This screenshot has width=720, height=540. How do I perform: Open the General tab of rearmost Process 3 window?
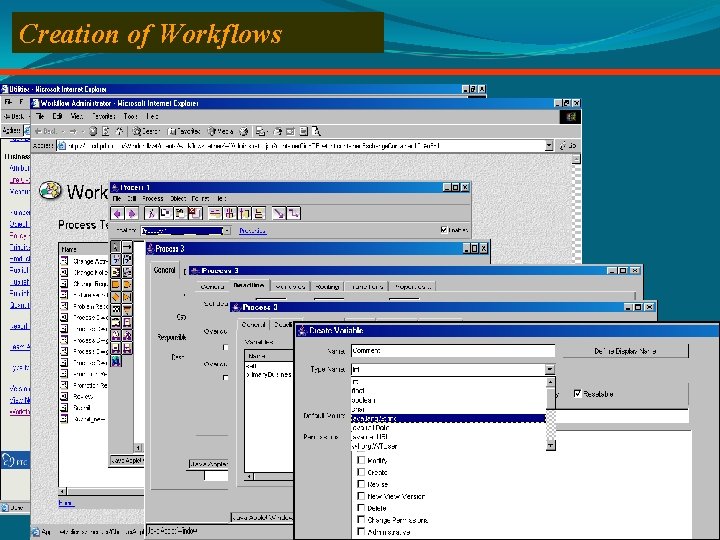tap(164, 270)
